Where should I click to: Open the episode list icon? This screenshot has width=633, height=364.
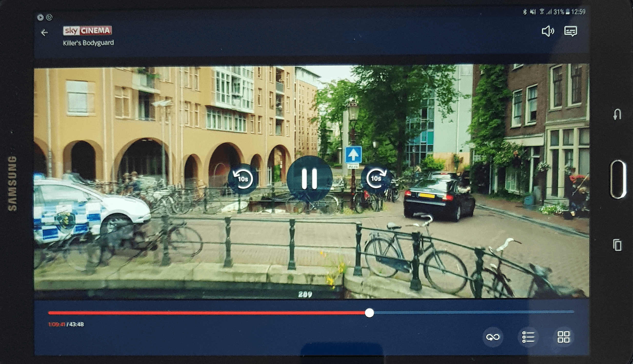coord(528,337)
